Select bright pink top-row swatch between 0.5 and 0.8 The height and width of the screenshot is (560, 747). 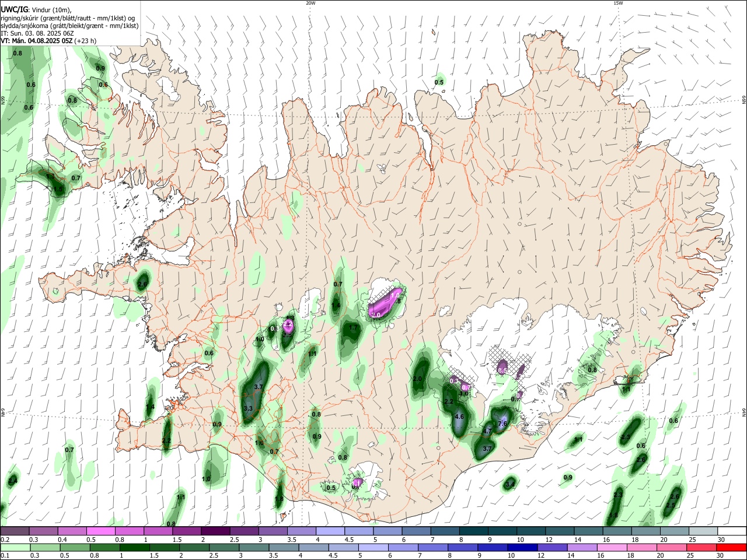coord(100,531)
